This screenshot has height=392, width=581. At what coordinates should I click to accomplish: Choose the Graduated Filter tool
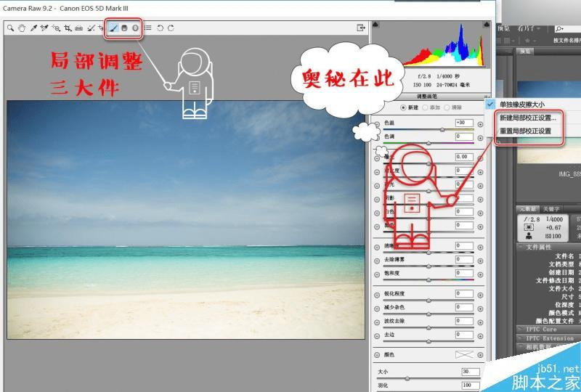point(124,28)
